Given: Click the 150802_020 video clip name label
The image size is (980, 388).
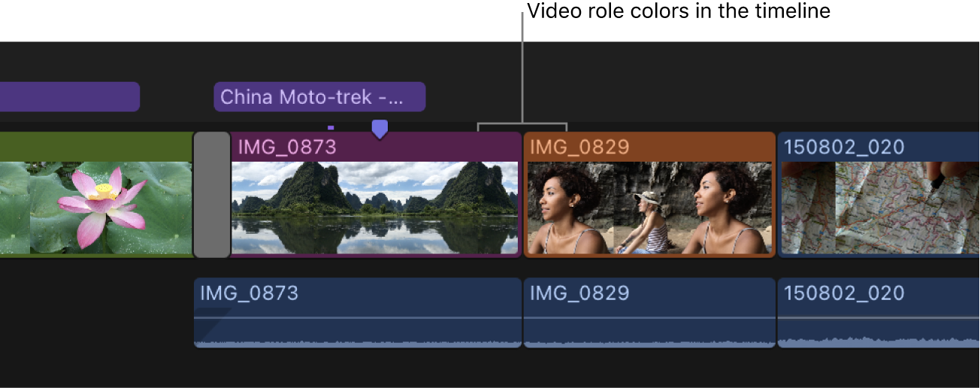Looking at the screenshot, I should pyautogui.click(x=844, y=147).
